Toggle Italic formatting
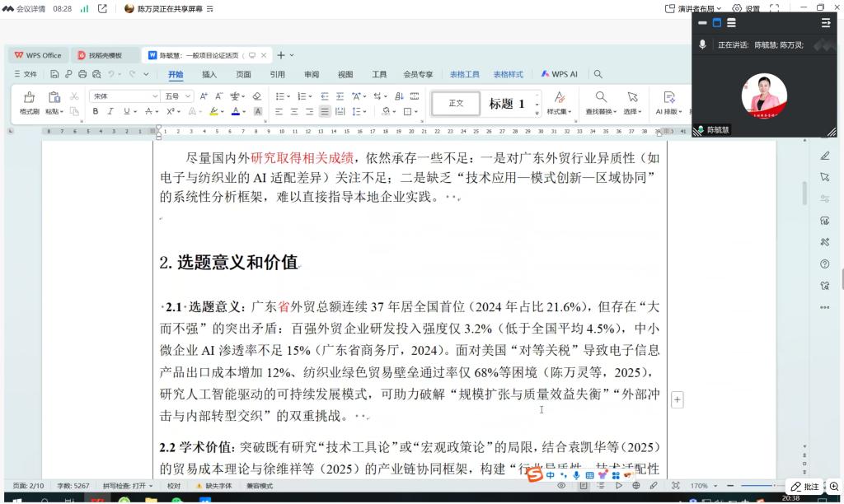 (x=111, y=111)
